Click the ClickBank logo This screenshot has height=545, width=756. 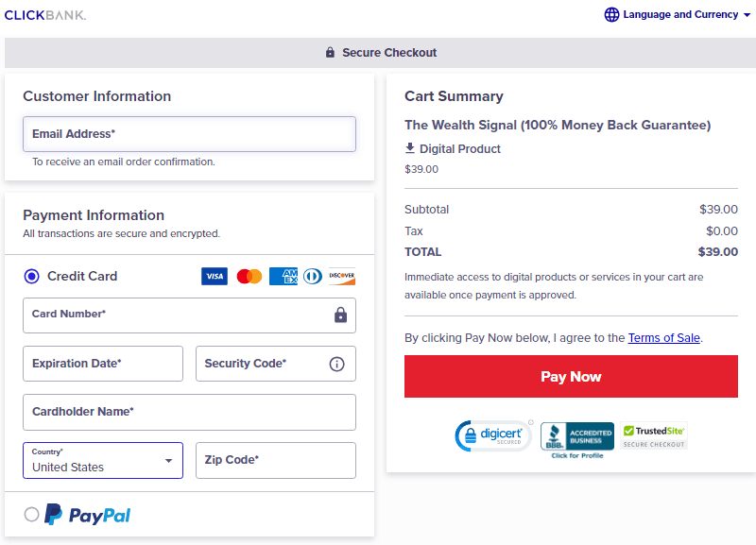pyautogui.click(x=45, y=15)
